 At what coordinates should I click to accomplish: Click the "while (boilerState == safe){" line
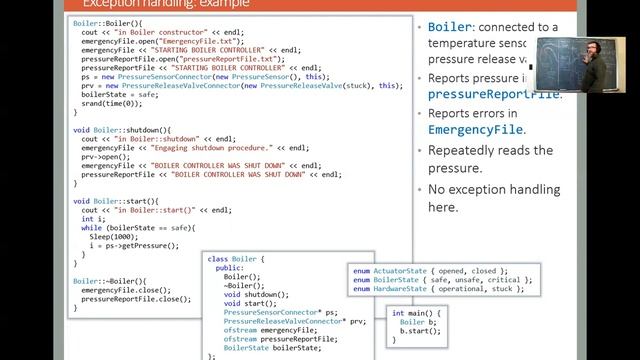tap(138, 228)
